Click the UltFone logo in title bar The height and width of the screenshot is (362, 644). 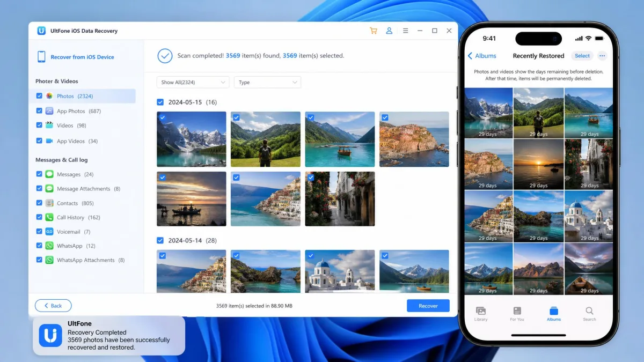tap(41, 31)
